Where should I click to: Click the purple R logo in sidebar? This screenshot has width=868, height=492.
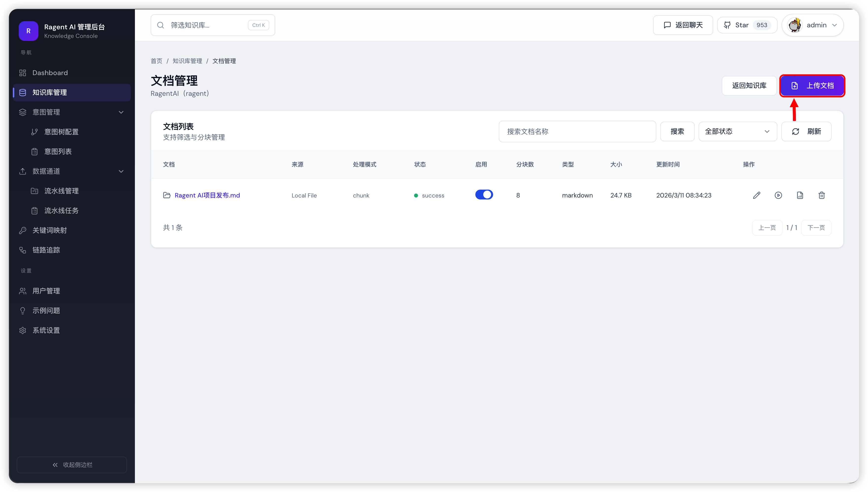[28, 31]
